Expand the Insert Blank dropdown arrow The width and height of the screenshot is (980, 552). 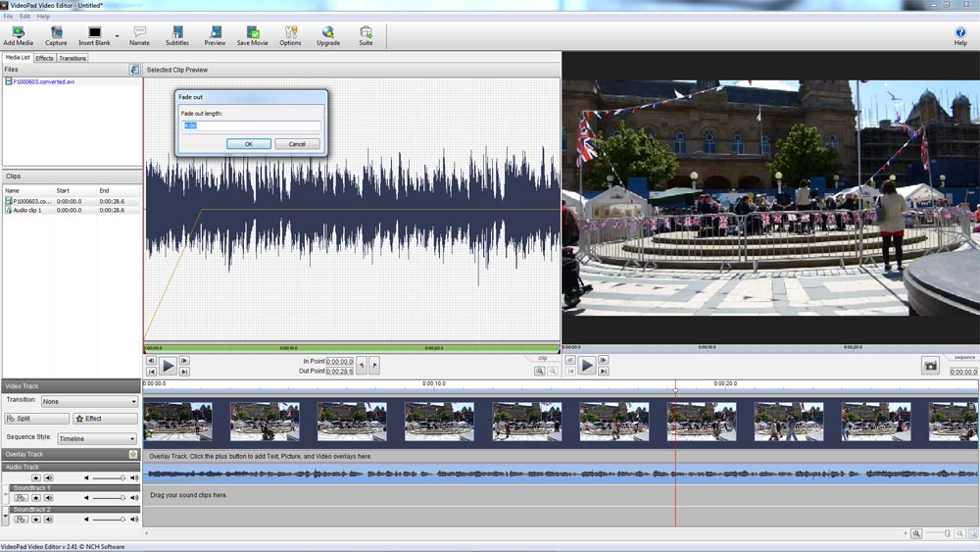(x=117, y=36)
